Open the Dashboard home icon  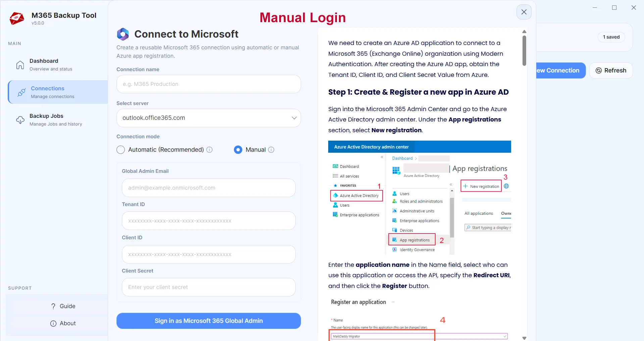click(20, 65)
